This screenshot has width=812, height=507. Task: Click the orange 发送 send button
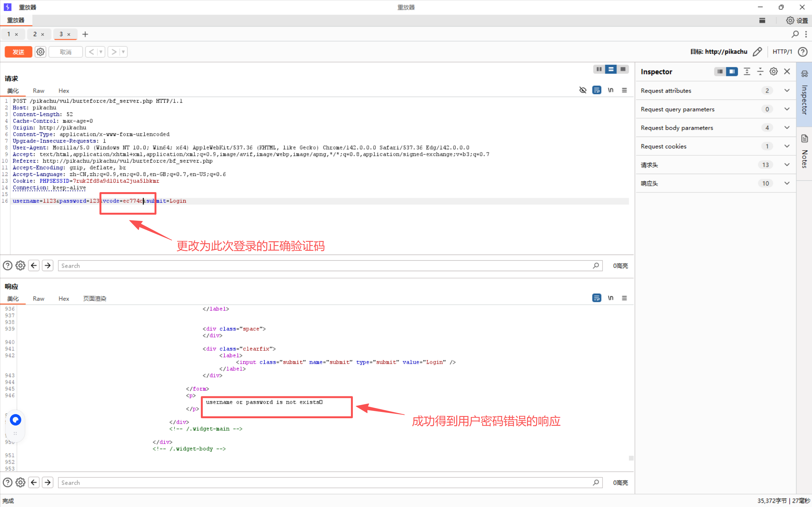tap(18, 52)
